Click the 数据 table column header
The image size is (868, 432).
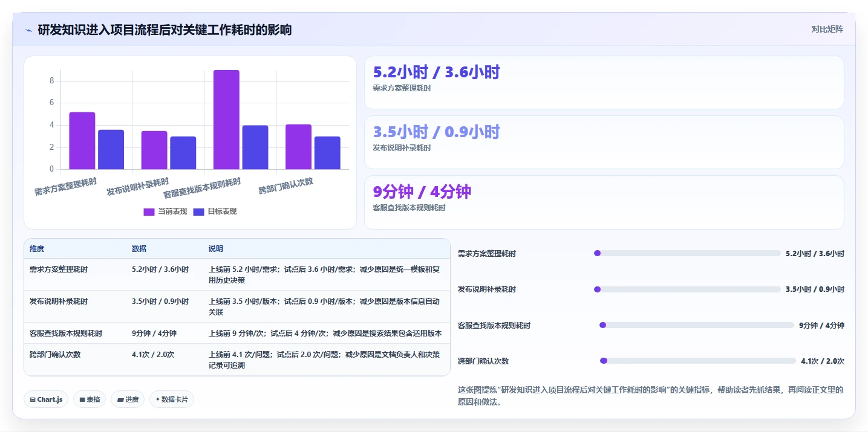pos(139,249)
